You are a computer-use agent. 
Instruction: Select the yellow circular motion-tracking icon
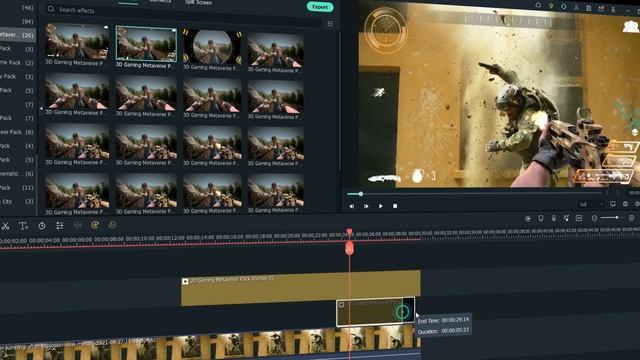pos(95,225)
